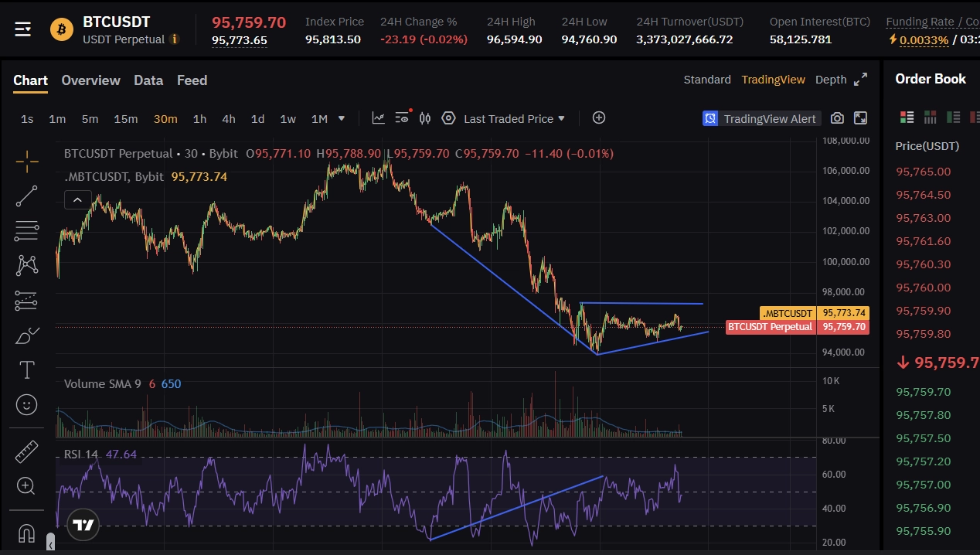The width and height of the screenshot is (980, 555).
Task: Toggle the chart fullscreen icon in toolbar
Action: 860,118
